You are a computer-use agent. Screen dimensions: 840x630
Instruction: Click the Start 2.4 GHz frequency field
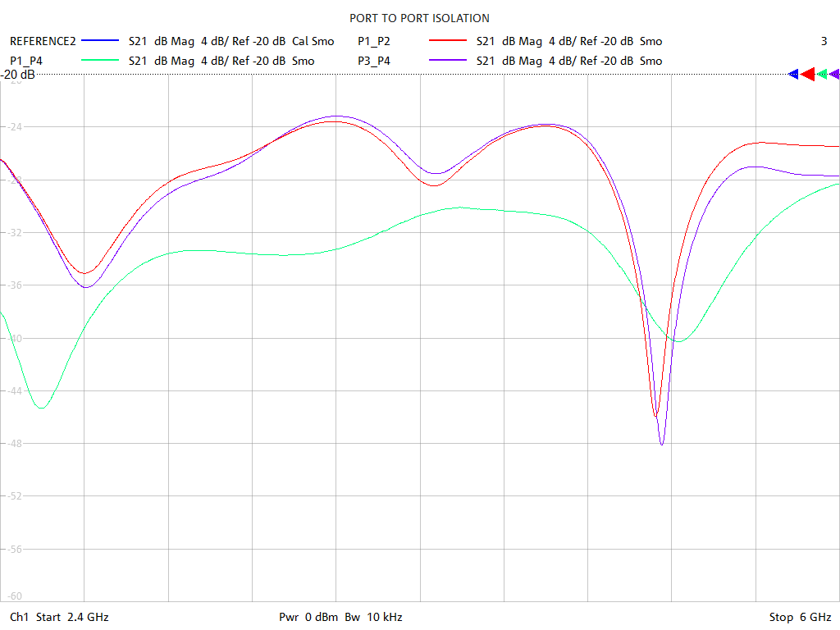72,617
